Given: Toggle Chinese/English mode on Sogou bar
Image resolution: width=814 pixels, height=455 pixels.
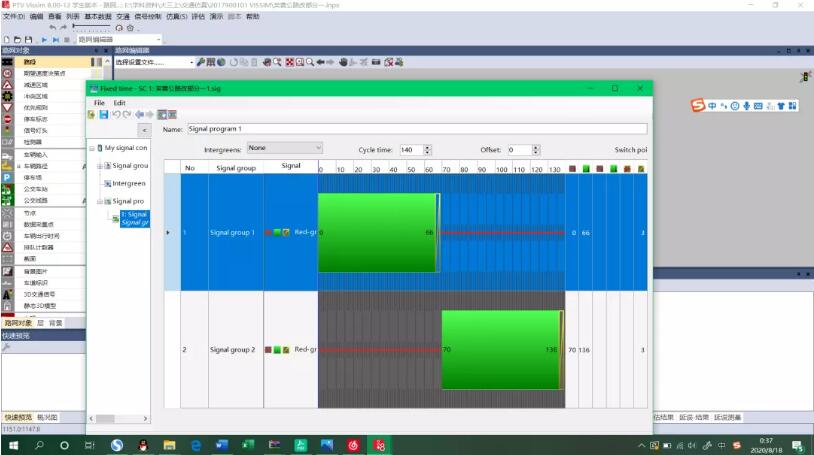Looking at the screenshot, I should coord(712,106).
